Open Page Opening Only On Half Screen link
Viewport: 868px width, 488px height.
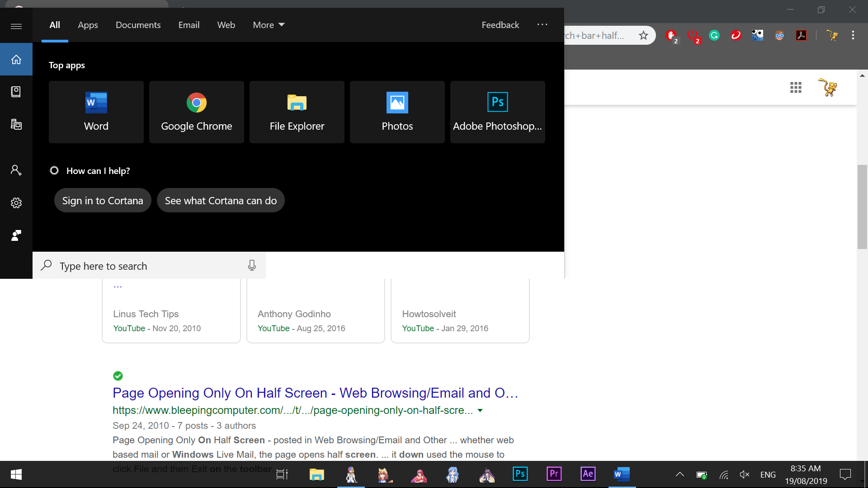[x=315, y=393]
